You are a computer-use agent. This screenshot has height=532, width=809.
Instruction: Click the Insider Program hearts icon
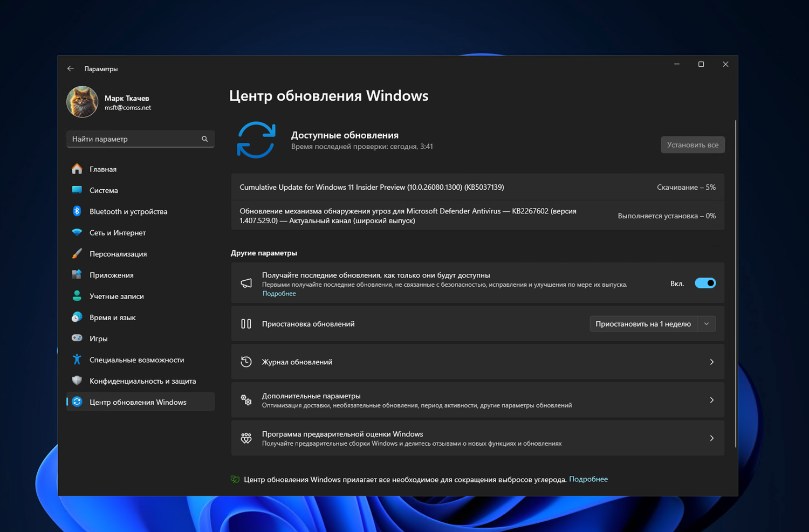(246, 438)
